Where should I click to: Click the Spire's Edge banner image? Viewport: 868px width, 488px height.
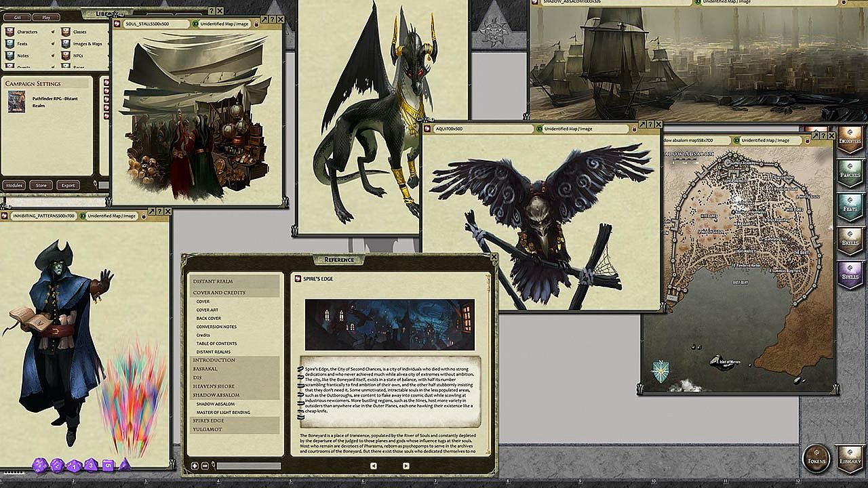(x=390, y=325)
